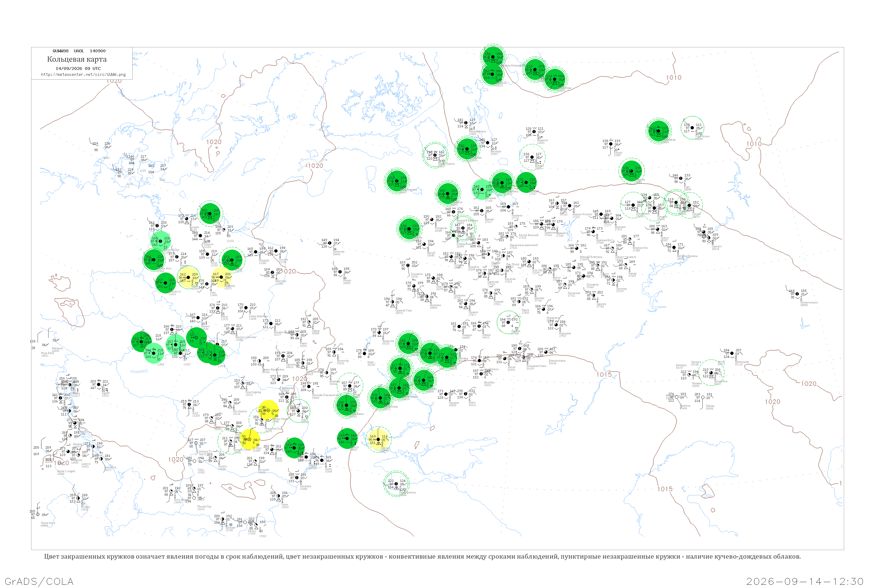
Task: Open the meteocenter.net UUWW.png URL
Action: pyautogui.click(x=83, y=75)
